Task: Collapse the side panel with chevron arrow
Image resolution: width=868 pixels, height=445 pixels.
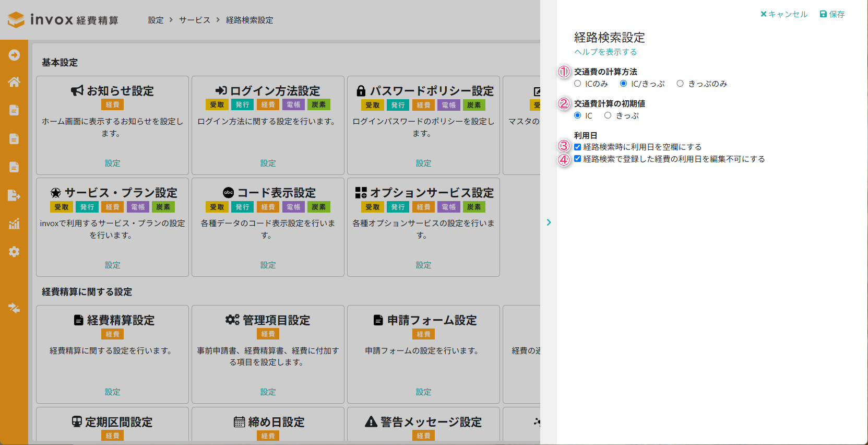Action: [x=549, y=223]
